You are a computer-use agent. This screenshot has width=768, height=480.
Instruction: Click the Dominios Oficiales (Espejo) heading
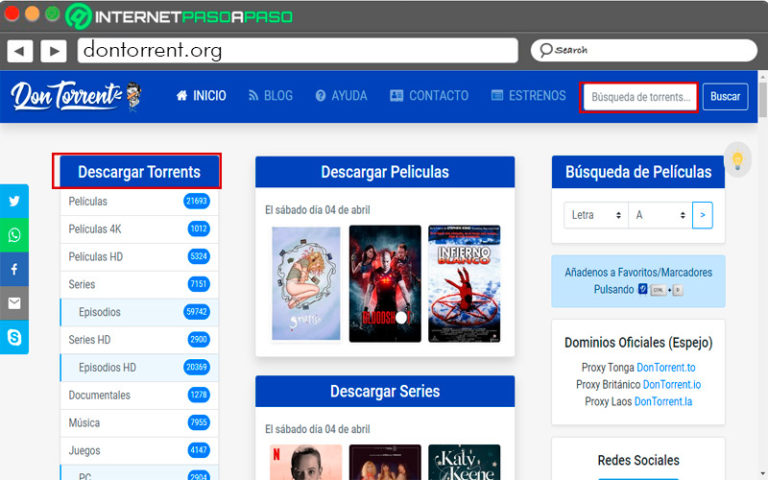coord(638,342)
